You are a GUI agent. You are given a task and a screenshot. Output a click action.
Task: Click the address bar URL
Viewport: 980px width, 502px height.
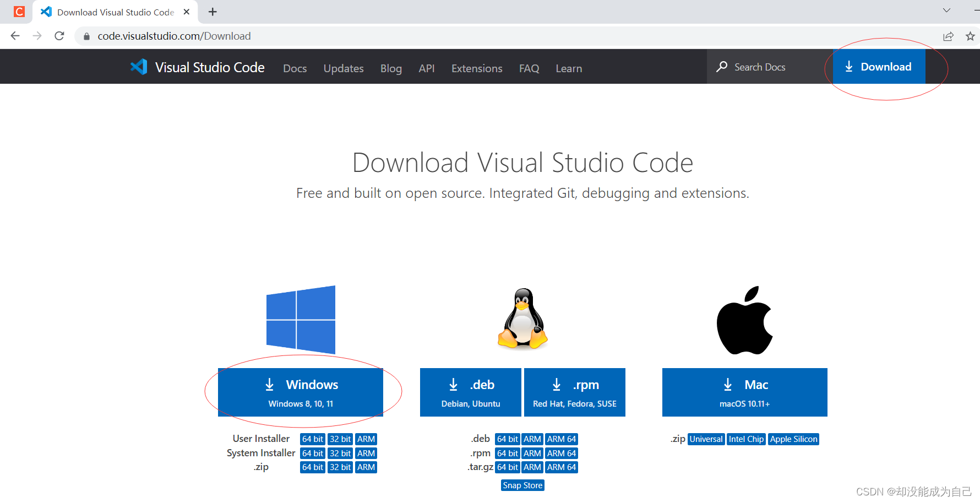tap(174, 36)
